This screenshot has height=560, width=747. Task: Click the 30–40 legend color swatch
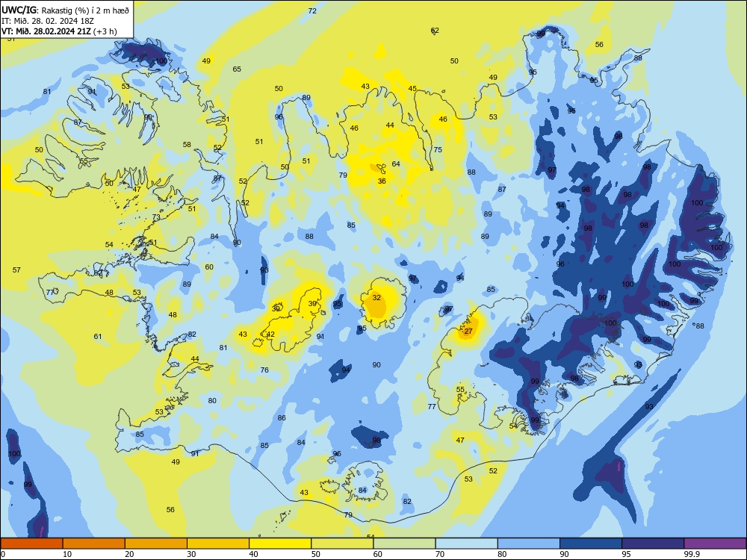[218, 544]
